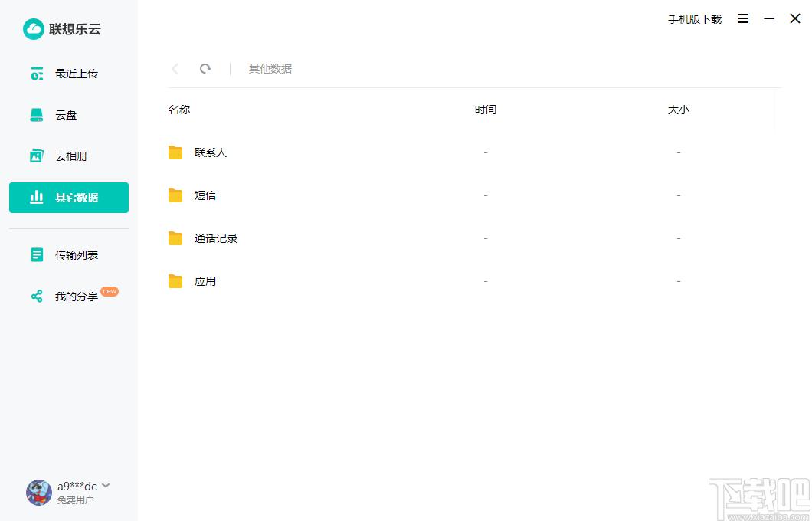Screen dimensions: 812x521
Task: Open the 联系人 folder name
Action: tap(211, 152)
